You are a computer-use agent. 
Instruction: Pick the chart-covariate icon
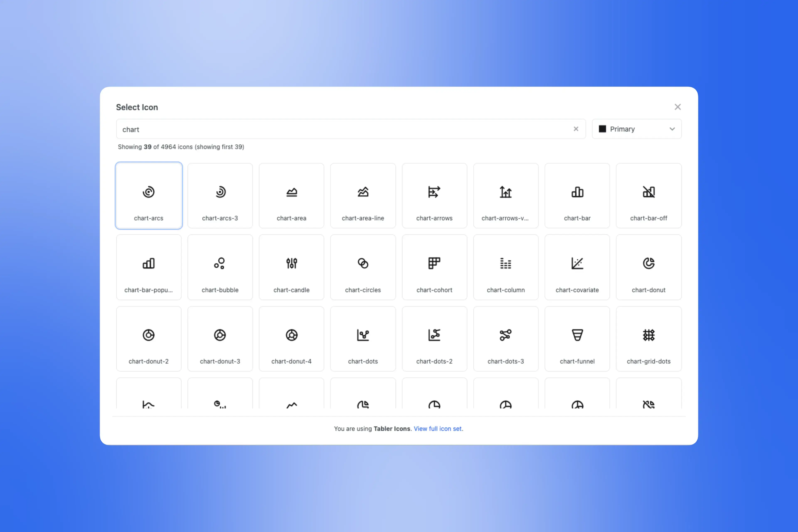coord(577,267)
